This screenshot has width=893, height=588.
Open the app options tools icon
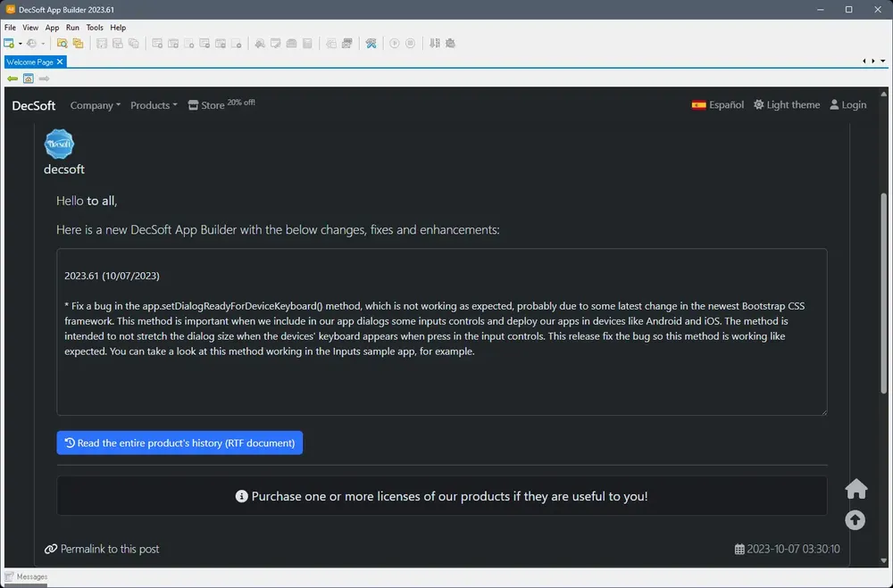[371, 43]
